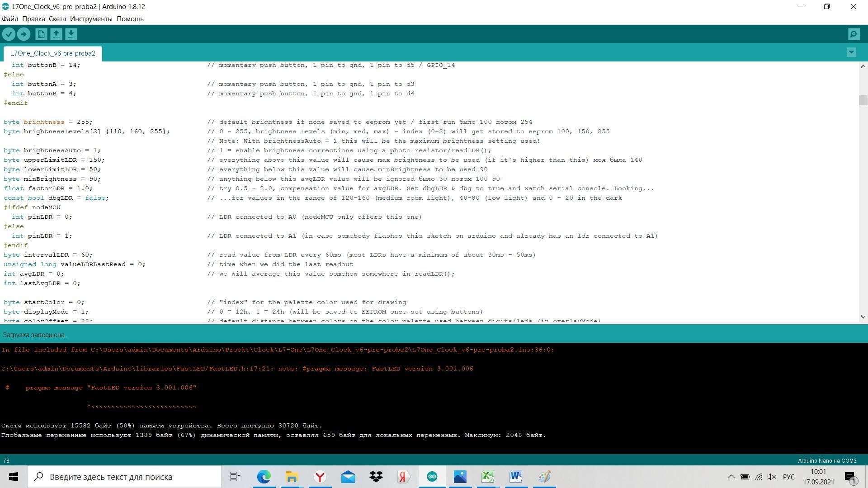Click the editor vertical scrollbar thumb
868x488 pixels.
point(863,100)
